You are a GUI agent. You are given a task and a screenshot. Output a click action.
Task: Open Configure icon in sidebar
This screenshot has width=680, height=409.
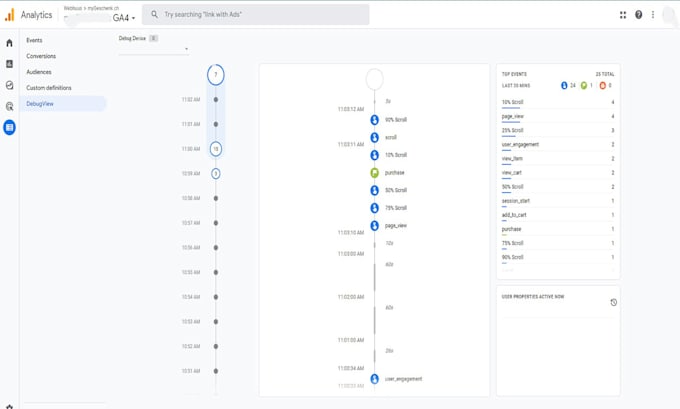click(x=9, y=128)
